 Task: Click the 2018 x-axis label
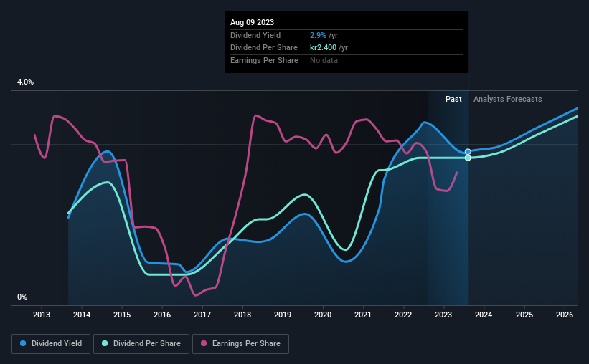242,315
